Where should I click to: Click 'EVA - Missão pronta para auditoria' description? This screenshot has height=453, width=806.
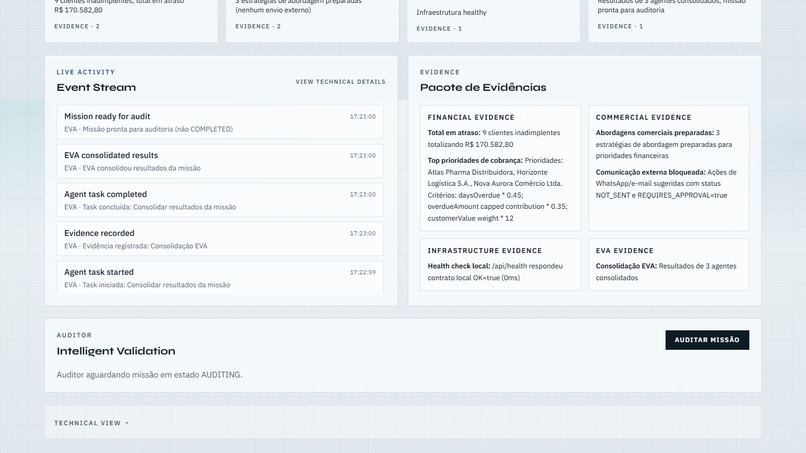click(149, 130)
